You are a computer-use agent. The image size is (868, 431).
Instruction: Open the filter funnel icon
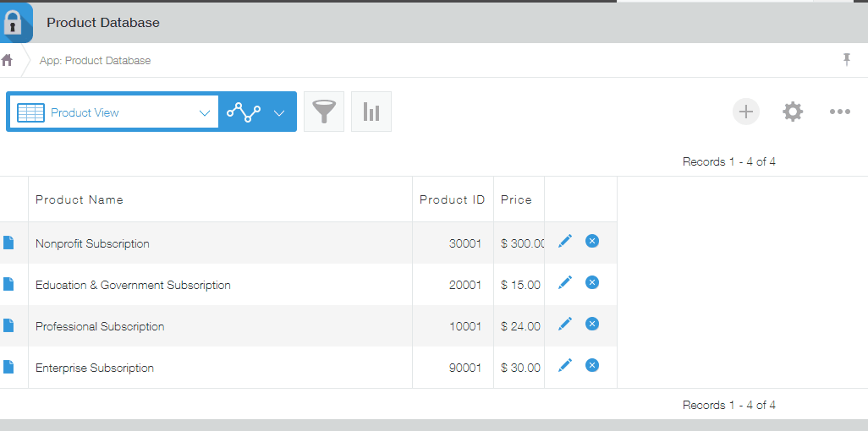point(324,112)
